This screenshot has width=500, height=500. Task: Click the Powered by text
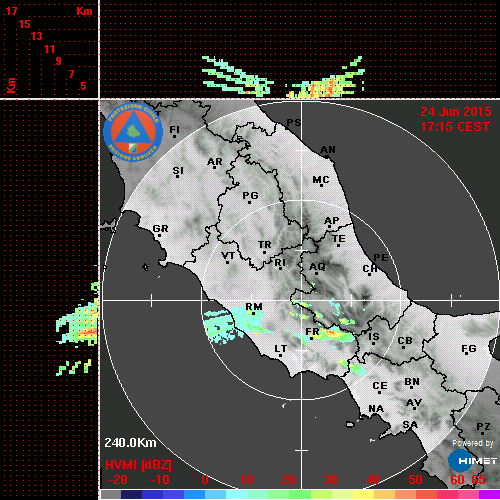(473, 443)
